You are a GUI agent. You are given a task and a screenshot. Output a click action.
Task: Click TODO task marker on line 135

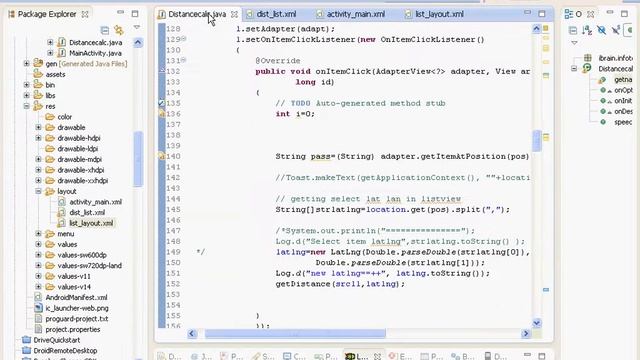162,103
